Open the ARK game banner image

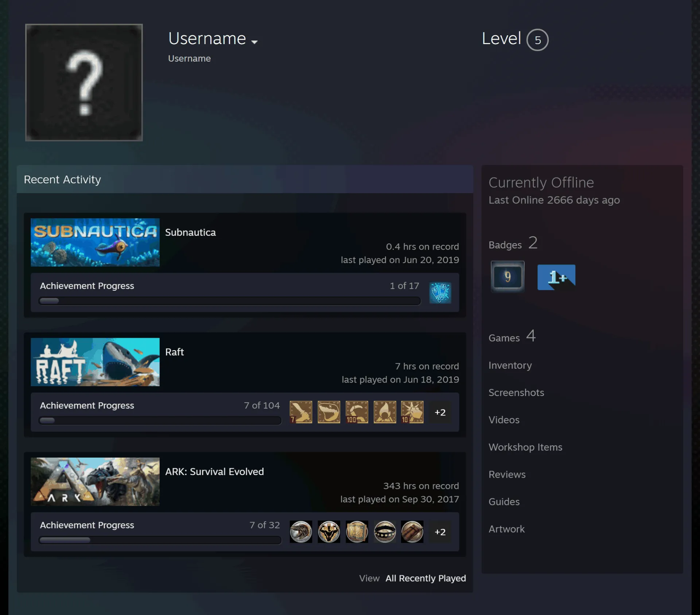[x=95, y=481]
